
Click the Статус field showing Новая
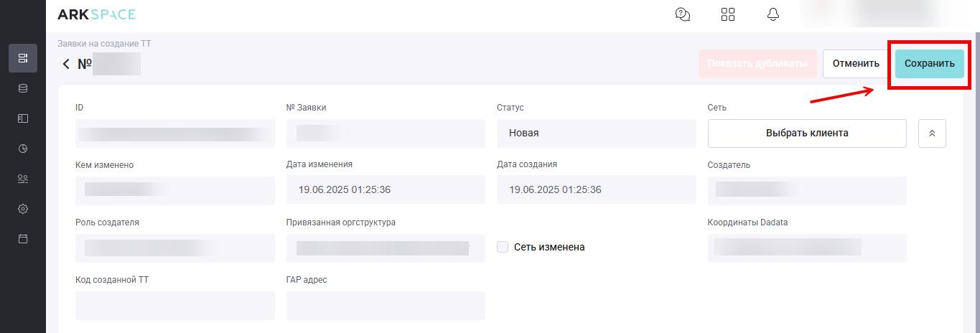coord(596,133)
